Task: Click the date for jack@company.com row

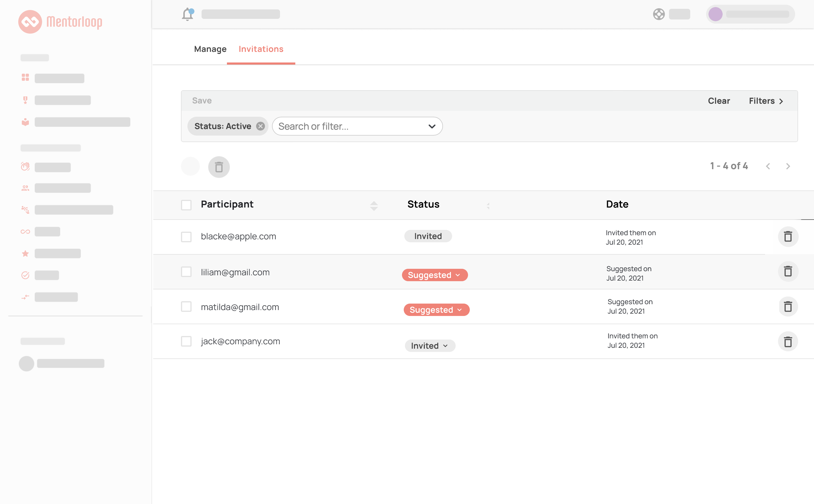Action: click(632, 341)
